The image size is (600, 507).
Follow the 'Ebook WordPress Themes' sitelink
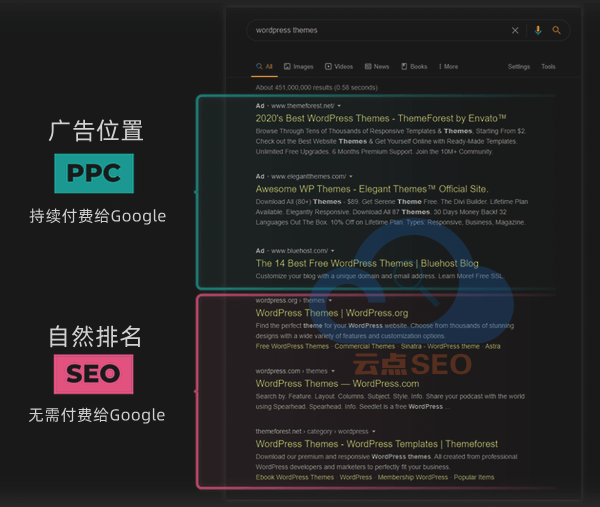click(x=295, y=478)
